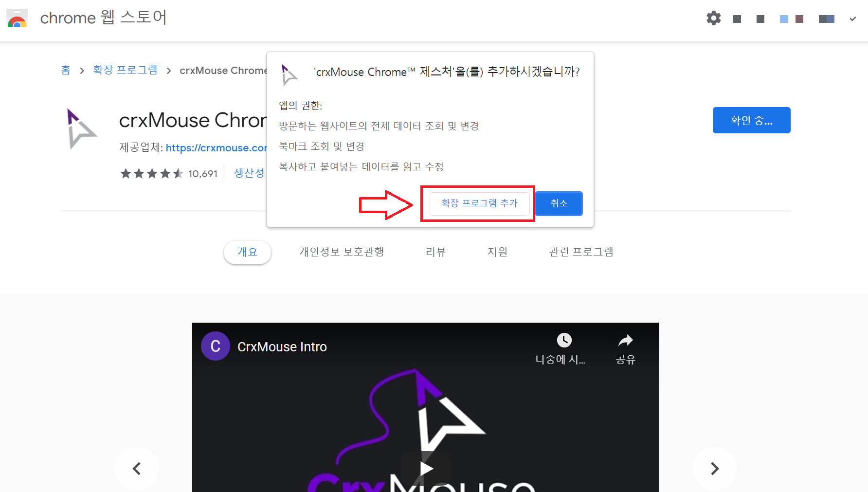Open 확장 프로그램 breadcrumb link
This screenshot has width=868, height=492.
125,70
